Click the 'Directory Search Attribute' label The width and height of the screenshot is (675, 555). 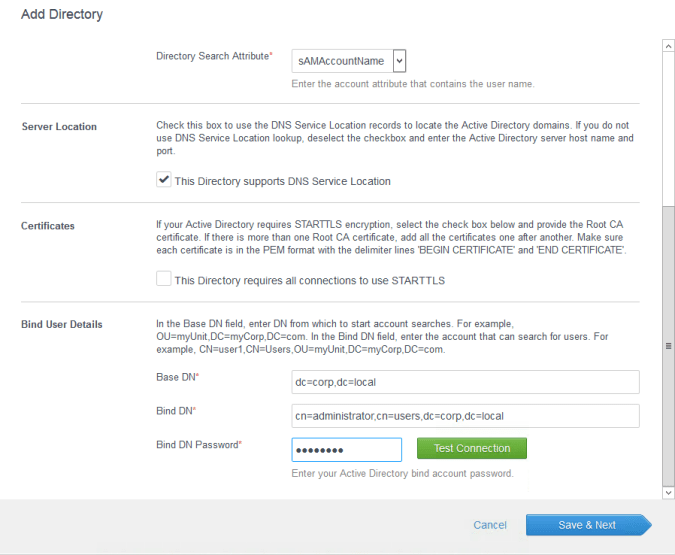[214, 56]
